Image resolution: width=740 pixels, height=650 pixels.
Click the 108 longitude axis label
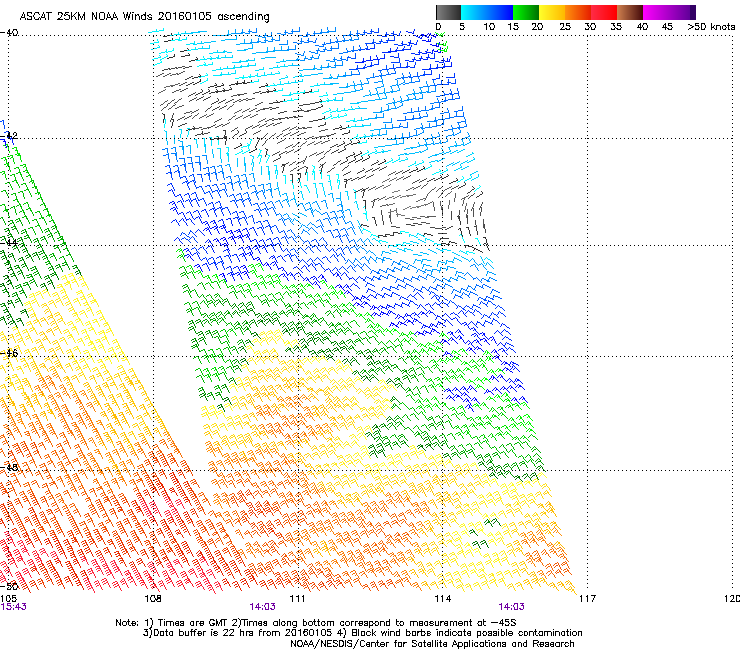point(153,599)
